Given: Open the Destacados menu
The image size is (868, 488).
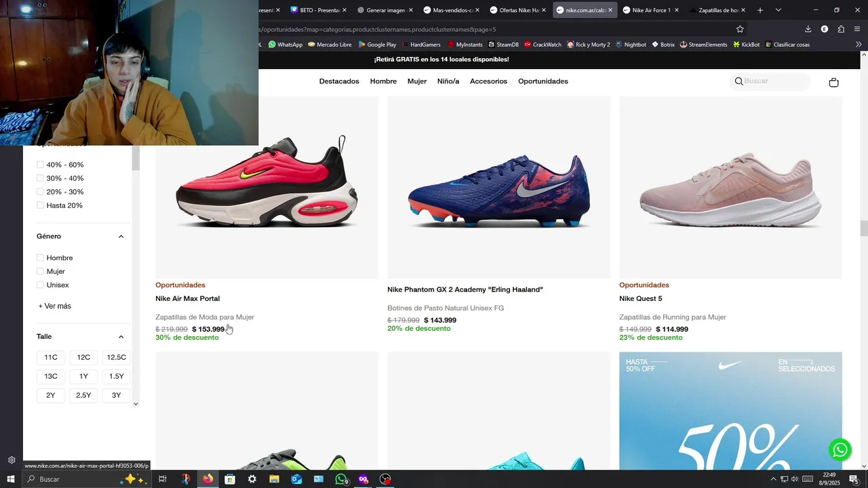Looking at the screenshot, I should point(339,81).
